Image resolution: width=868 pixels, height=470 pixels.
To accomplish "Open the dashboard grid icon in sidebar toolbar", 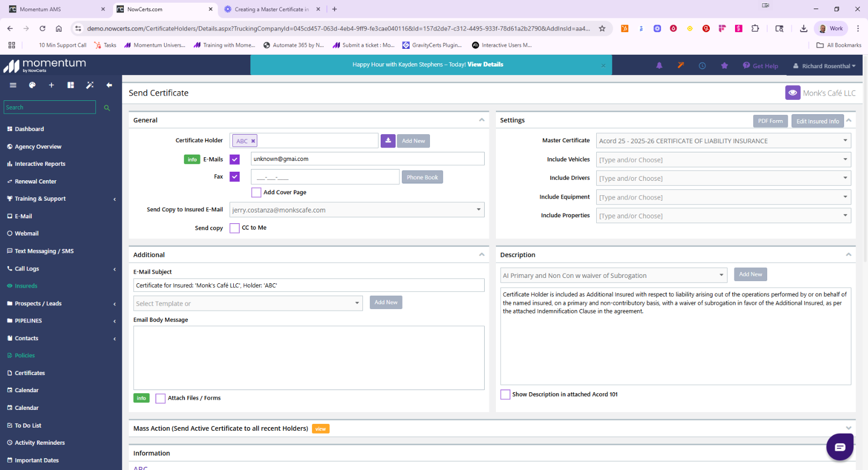I will coord(71,85).
